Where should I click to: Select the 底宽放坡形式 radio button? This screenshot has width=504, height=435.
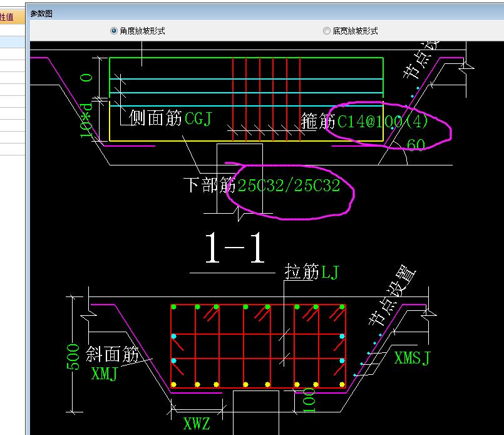point(327,31)
